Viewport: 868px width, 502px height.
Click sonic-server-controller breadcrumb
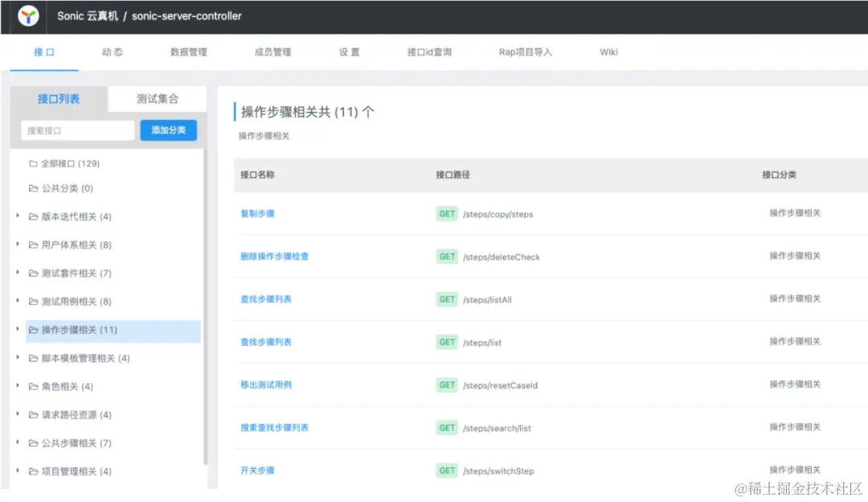(x=186, y=16)
